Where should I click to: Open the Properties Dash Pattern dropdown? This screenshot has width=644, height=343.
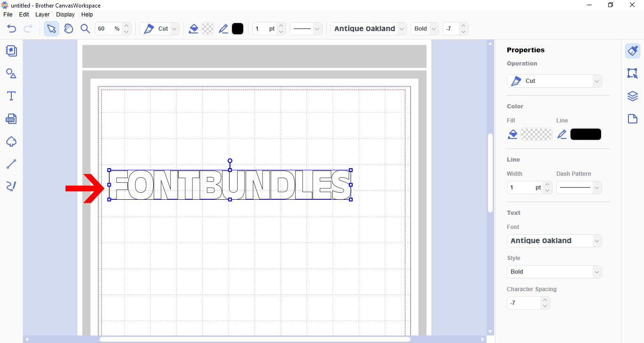click(x=579, y=188)
